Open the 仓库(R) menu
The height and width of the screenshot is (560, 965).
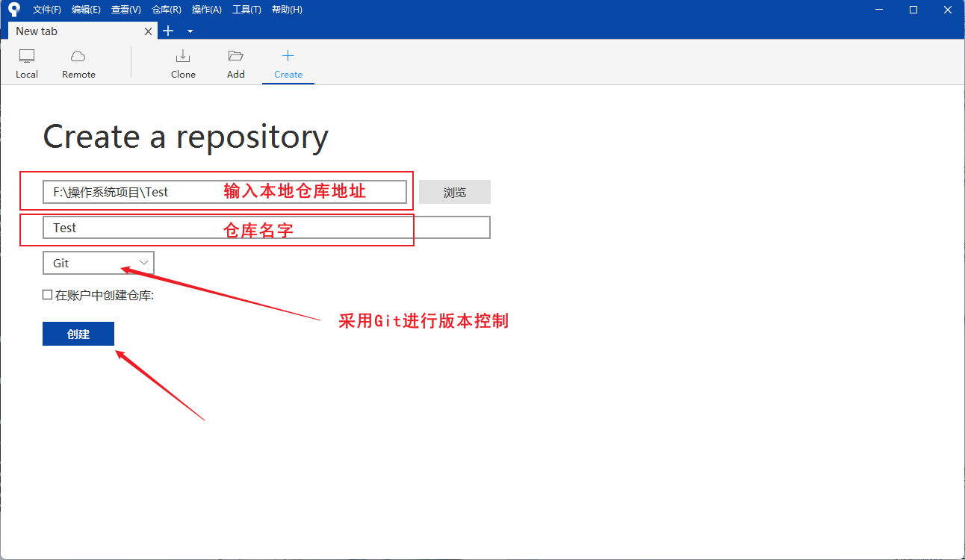coord(166,10)
